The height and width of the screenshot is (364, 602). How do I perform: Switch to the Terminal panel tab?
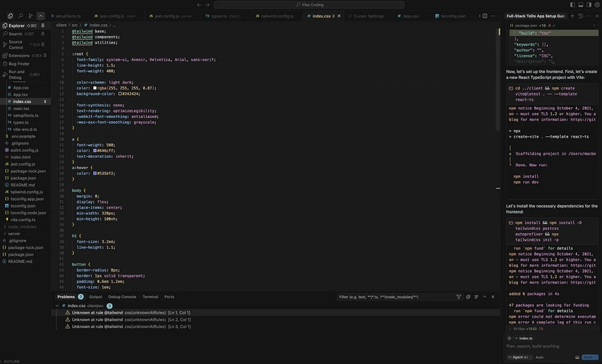(x=150, y=297)
